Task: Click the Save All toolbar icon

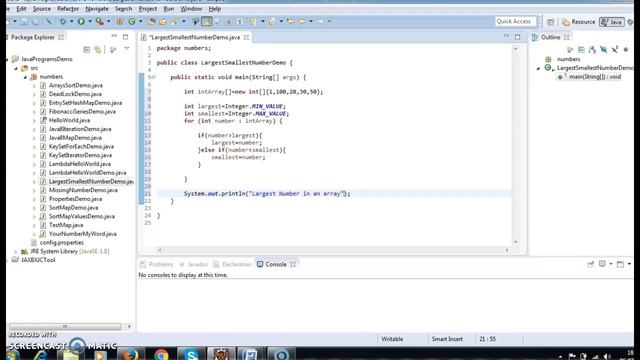Action: click(x=36, y=21)
